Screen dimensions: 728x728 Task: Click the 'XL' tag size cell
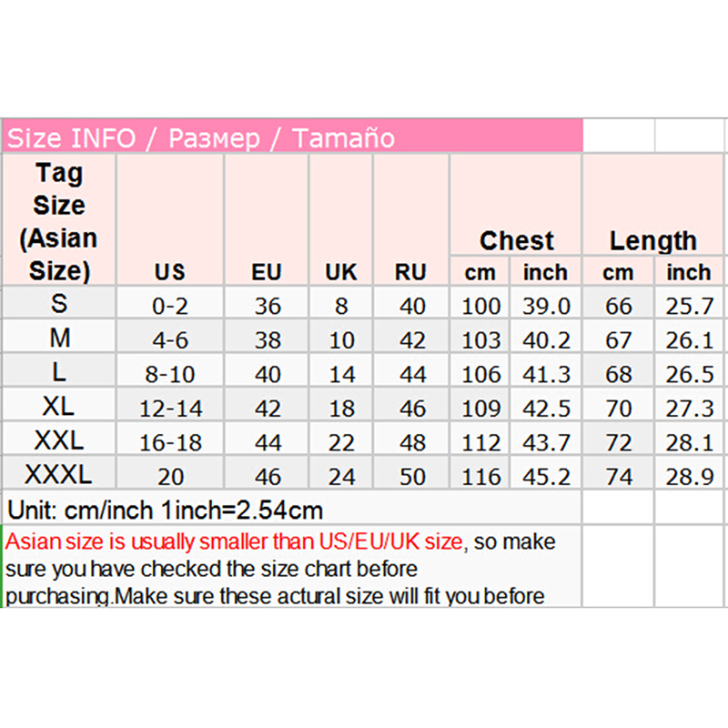point(59,407)
